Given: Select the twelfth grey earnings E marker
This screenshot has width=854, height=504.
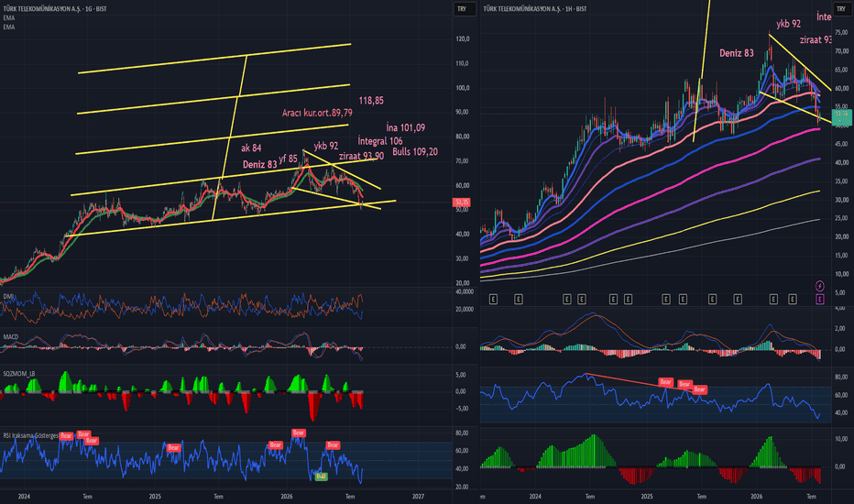Looking at the screenshot, I should (x=792, y=299).
